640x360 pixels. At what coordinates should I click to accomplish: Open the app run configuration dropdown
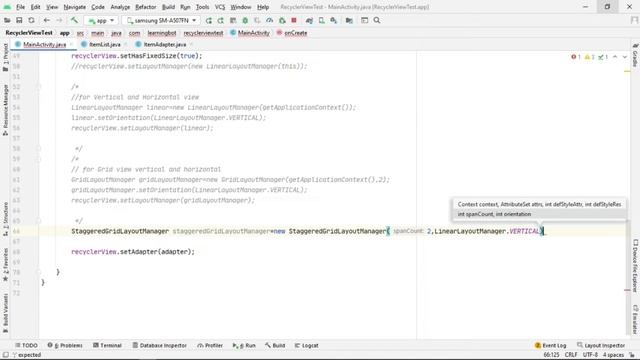coord(101,20)
